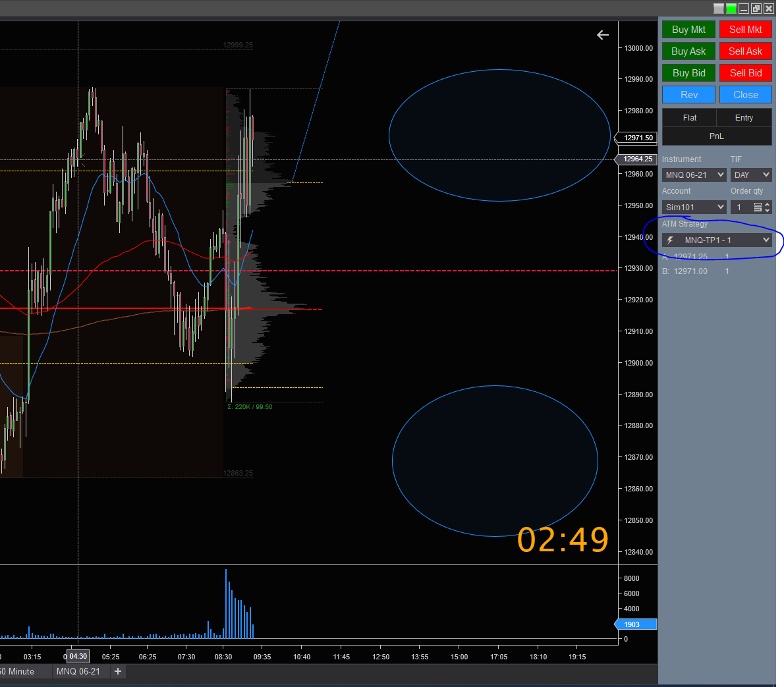Place a Buy Ask order
This screenshot has height=687, width=784.
pos(688,51)
